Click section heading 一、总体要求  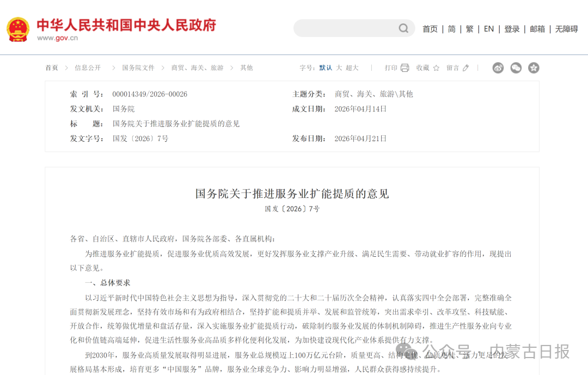coord(108,283)
